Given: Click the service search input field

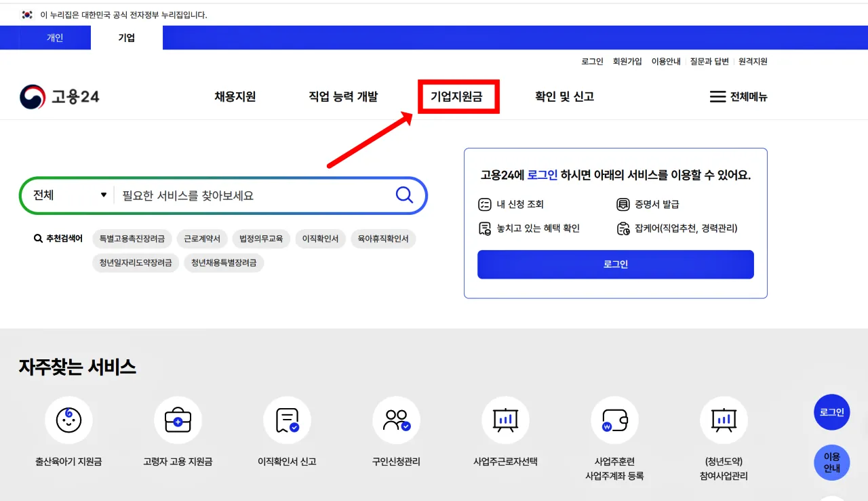Looking at the screenshot, I should (237, 195).
